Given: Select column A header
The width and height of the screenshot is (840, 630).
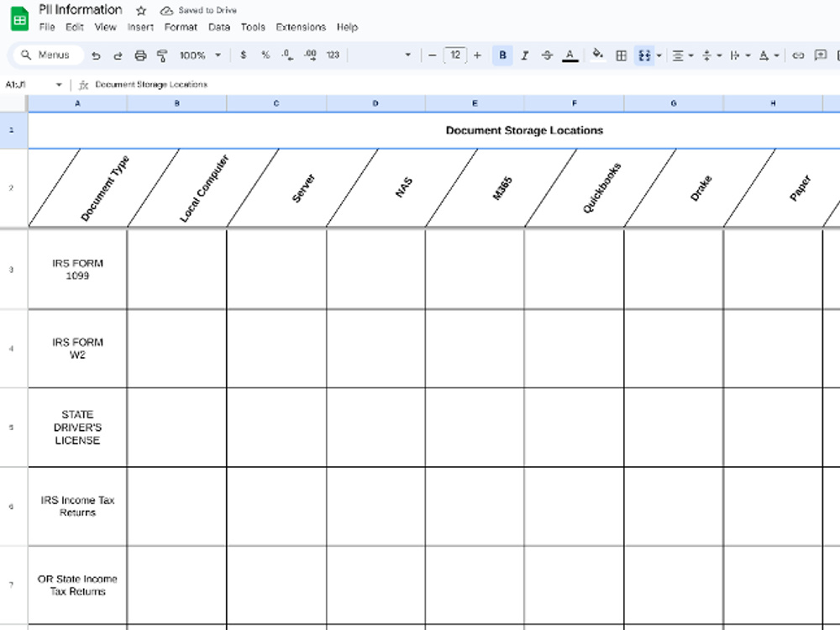Looking at the screenshot, I should (x=77, y=103).
